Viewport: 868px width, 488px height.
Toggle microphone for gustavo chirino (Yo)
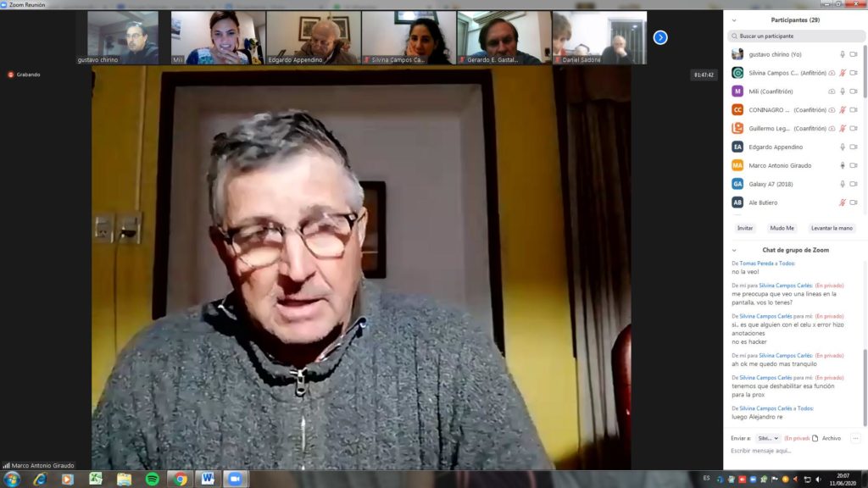point(842,54)
